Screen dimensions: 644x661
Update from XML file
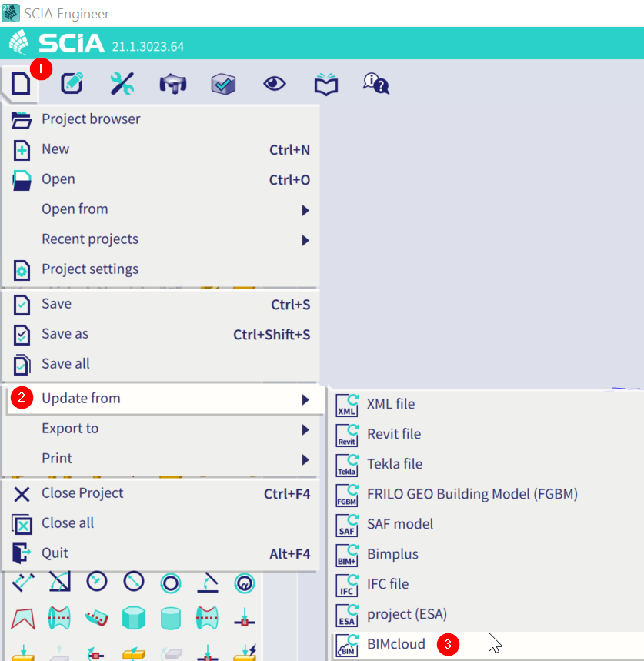pos(487,404)
